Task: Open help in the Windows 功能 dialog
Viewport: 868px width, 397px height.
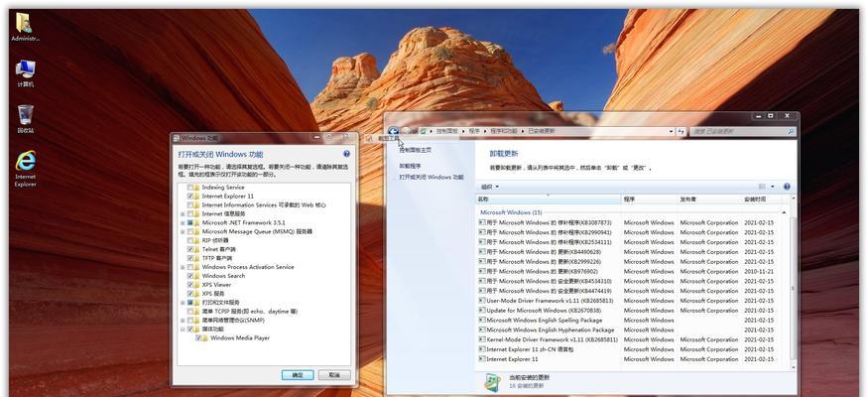Action: (x=346, y=154)
